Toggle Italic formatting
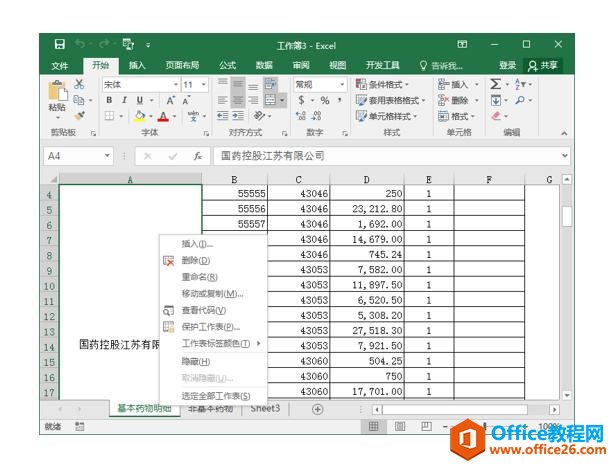613x467 pixels. (x=124, y=100)
